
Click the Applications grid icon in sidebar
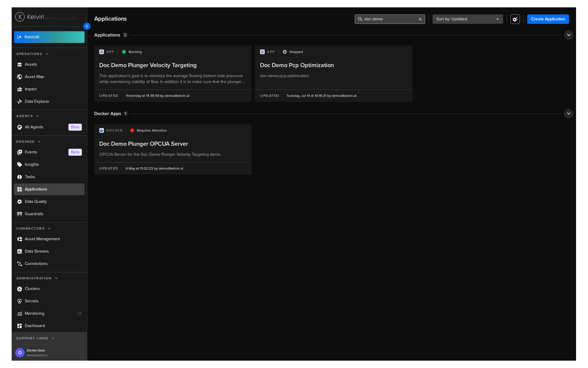pos(20,190)
